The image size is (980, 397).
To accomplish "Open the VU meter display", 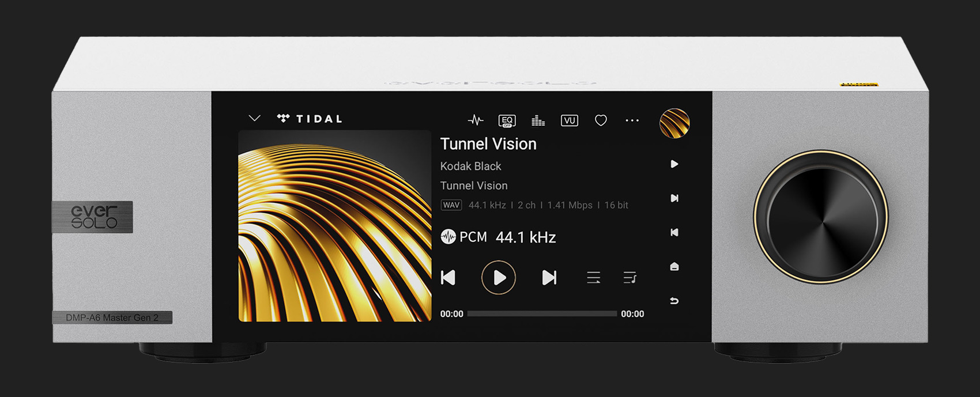I will (569, 120).
